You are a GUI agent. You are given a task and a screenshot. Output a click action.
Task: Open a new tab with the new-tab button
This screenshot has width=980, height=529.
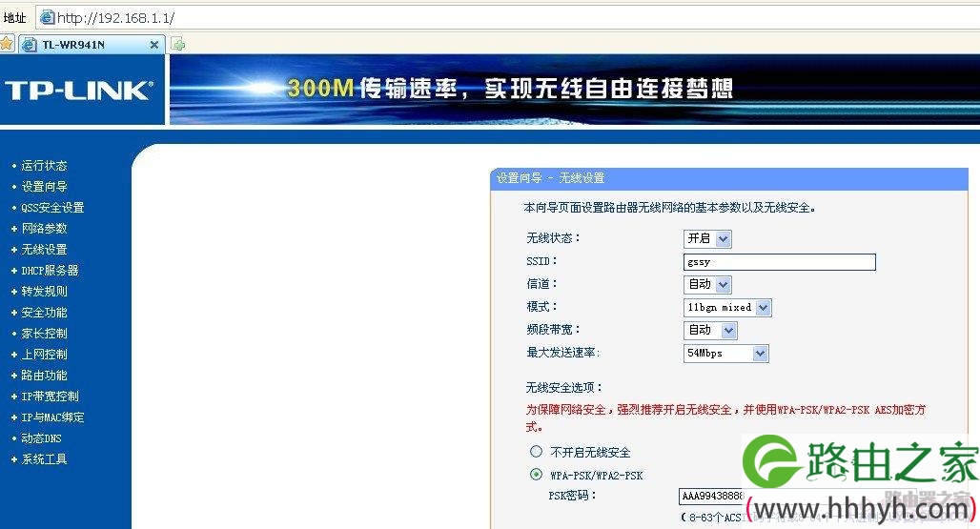point(178,45)
